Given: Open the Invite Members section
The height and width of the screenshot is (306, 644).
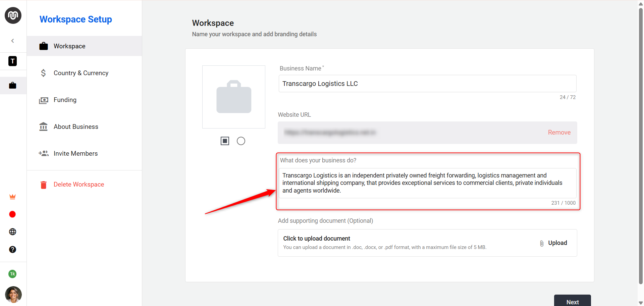Looking at the screenshot, I should (85, 153).
